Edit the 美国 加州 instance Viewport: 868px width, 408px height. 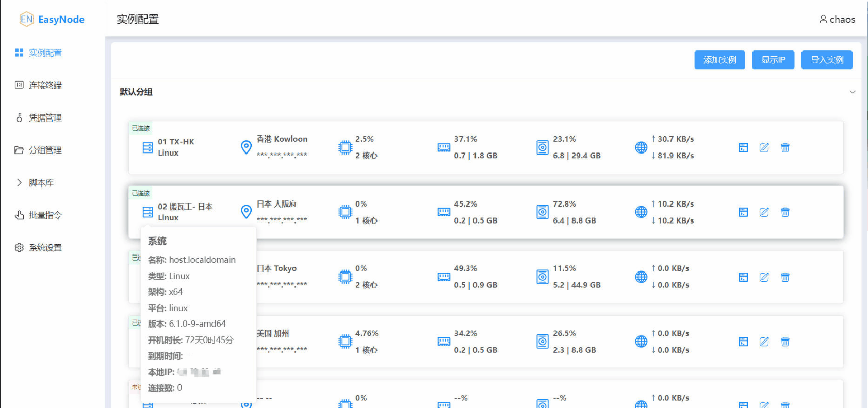click(x=764, y=342)
